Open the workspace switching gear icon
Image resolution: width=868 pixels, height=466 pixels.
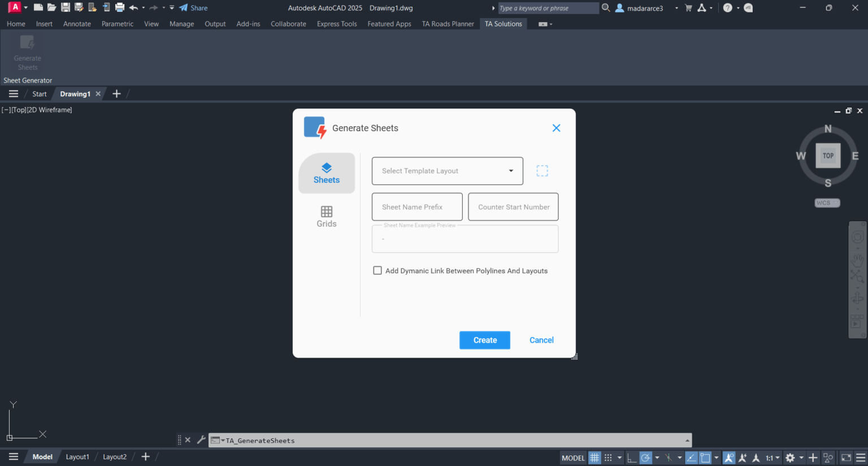790,458
